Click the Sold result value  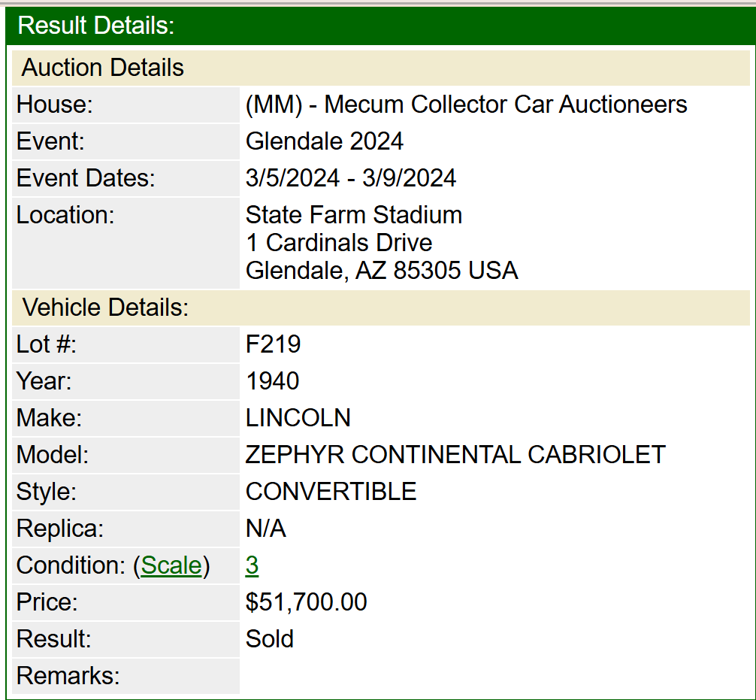270,639
